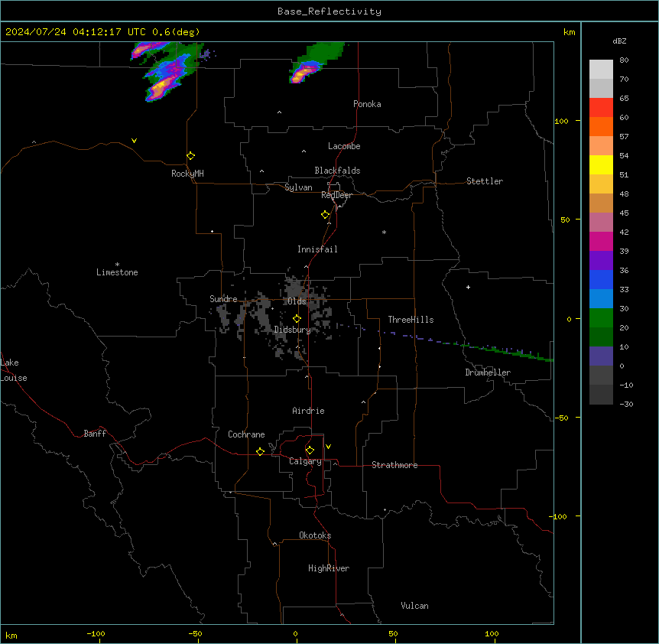Click the Stettler town label

point(485,181)
